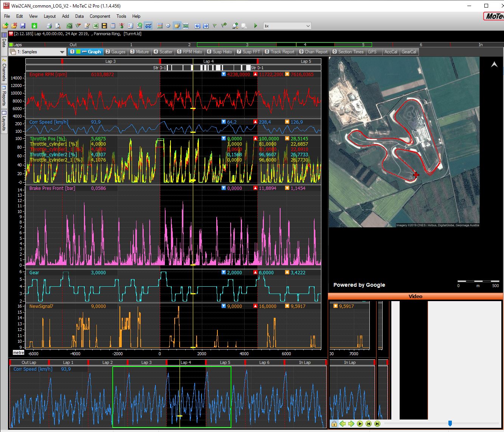Switch to the Section Times tab
This screenshot has height=432, width=504.
(348, 52)
